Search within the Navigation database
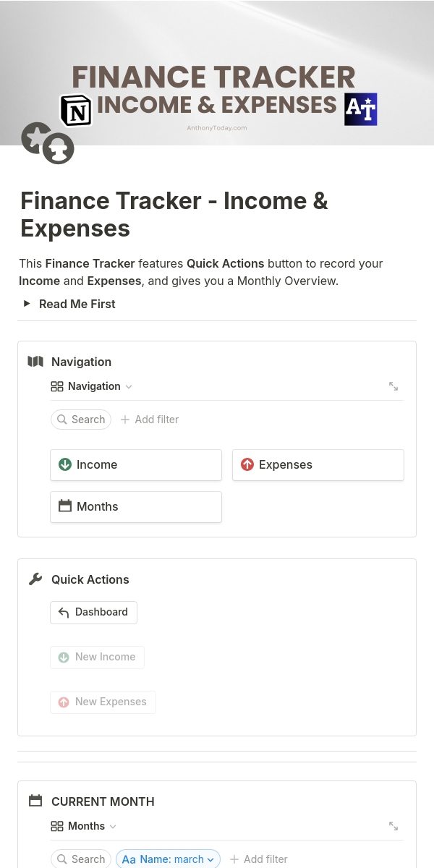Viewport: 434px width, 868px height. 81,420
